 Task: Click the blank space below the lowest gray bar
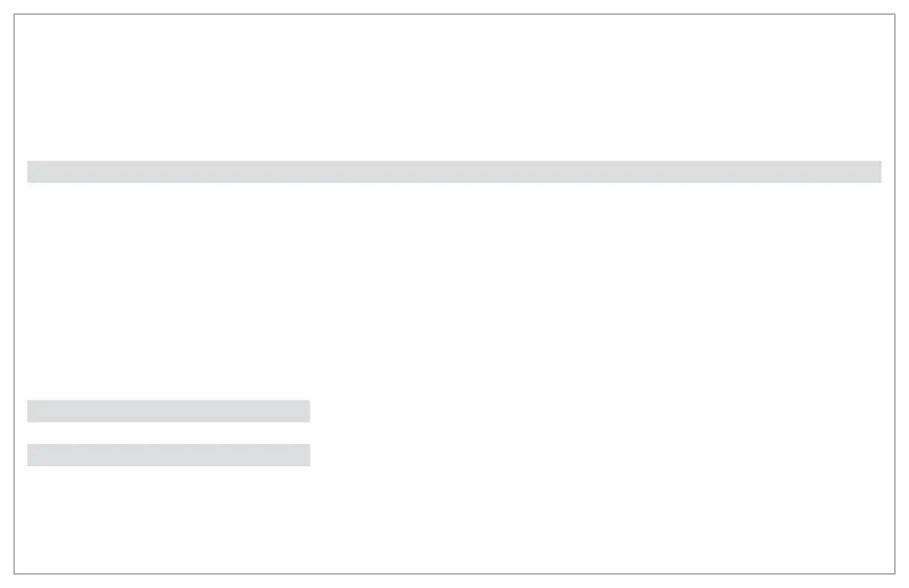[454, 519]
